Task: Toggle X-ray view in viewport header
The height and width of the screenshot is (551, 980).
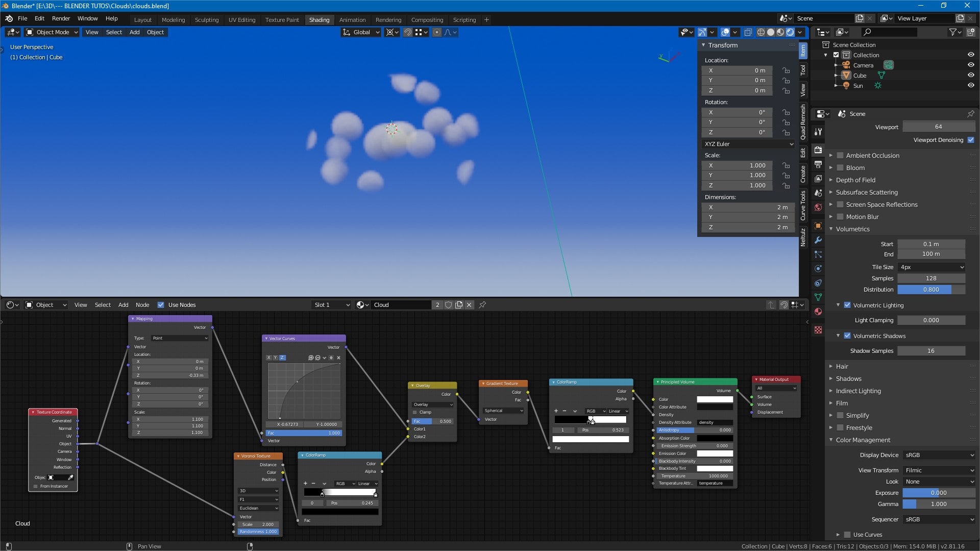Action: click(748, 32)
